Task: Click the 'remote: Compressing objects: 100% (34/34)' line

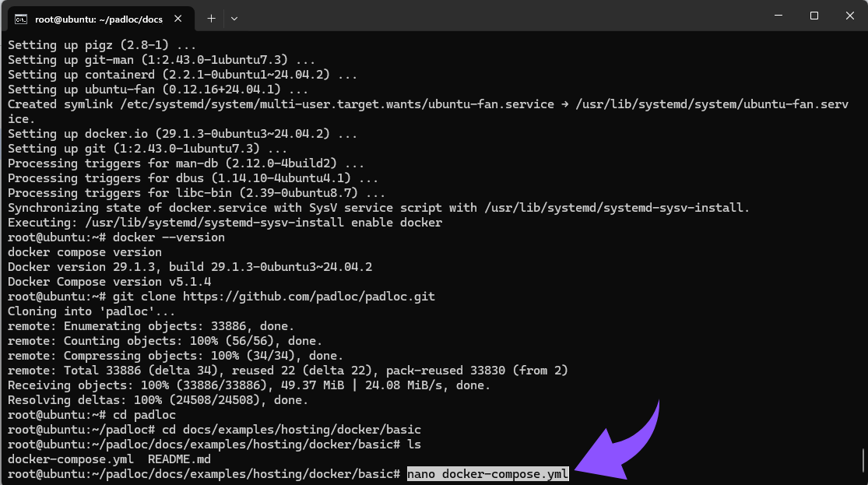Action: pos(175,356)
